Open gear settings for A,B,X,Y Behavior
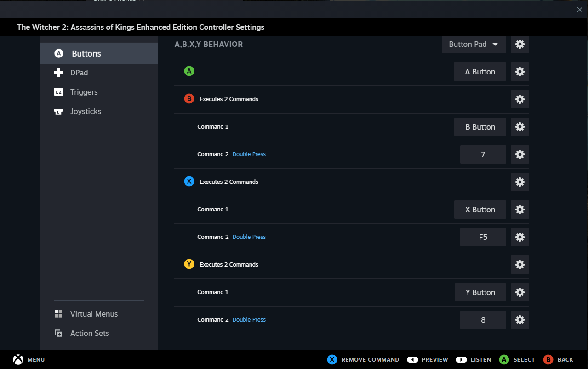 click(x=520, y=44)
